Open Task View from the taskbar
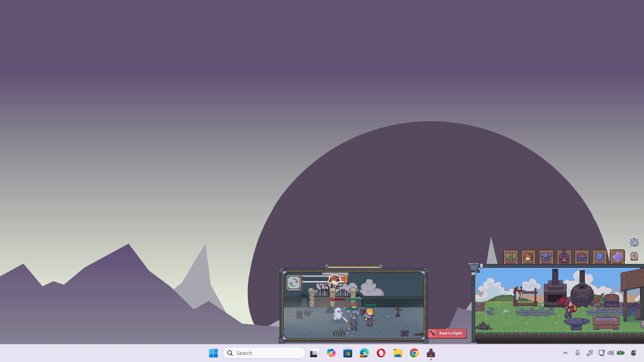Screen dimensions: 644x362 coord(314,353)
